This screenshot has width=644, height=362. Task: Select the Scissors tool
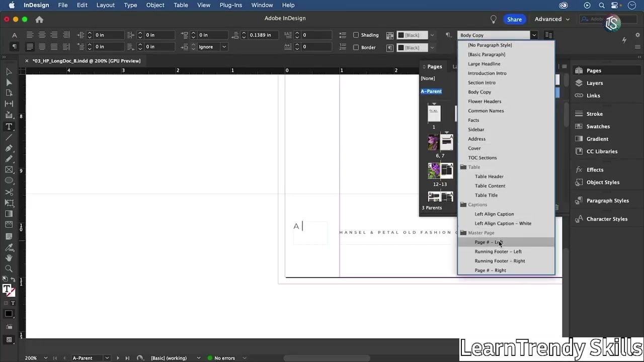[9, 193]
